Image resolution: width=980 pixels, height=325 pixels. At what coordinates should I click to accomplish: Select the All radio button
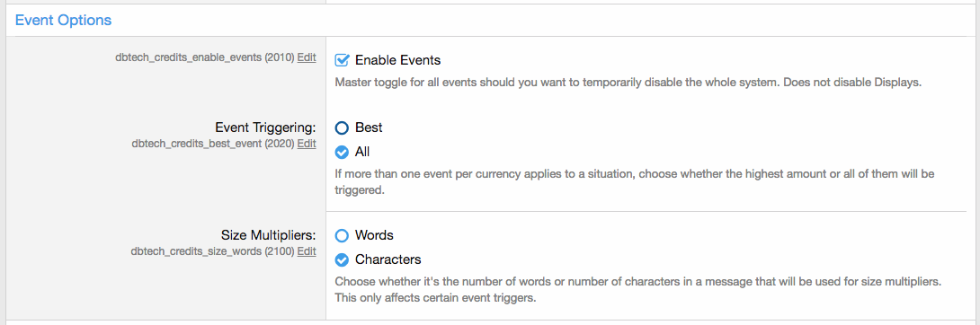(342, 152)
